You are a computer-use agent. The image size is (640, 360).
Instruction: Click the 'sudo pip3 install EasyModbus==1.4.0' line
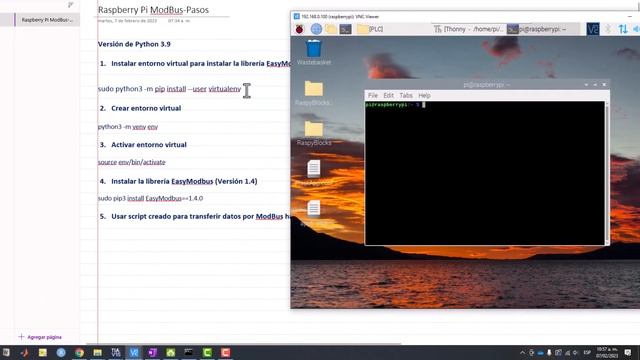point(150,198)
